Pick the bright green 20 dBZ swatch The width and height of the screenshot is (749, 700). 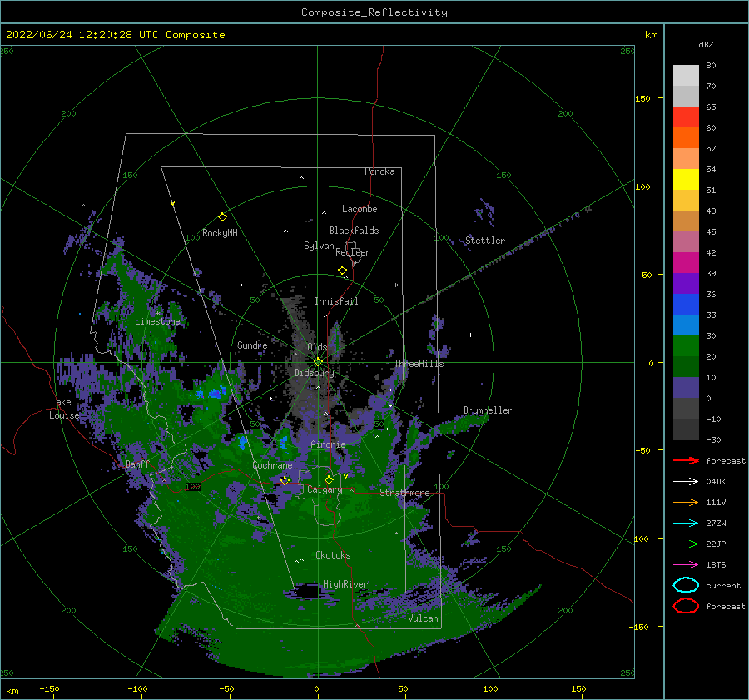686,345
